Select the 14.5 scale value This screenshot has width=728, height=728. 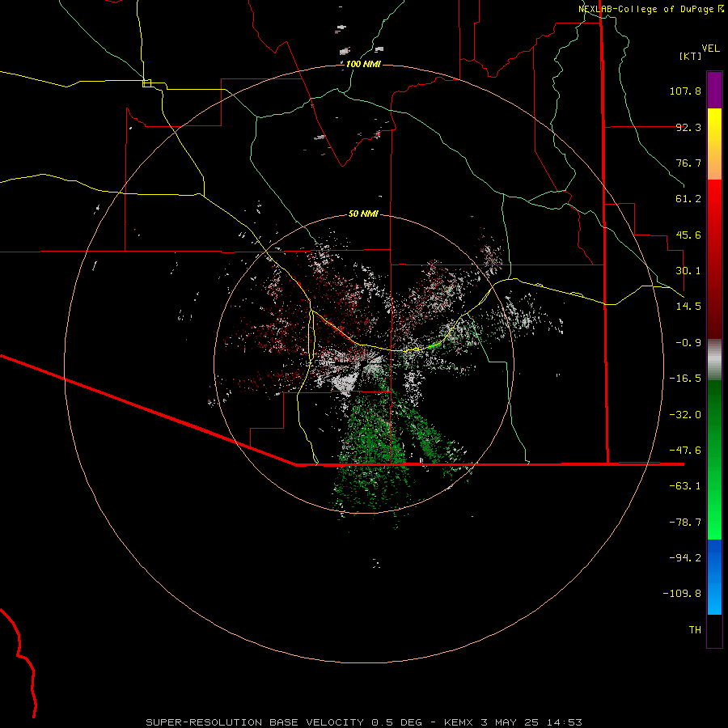tap(688, 307)
